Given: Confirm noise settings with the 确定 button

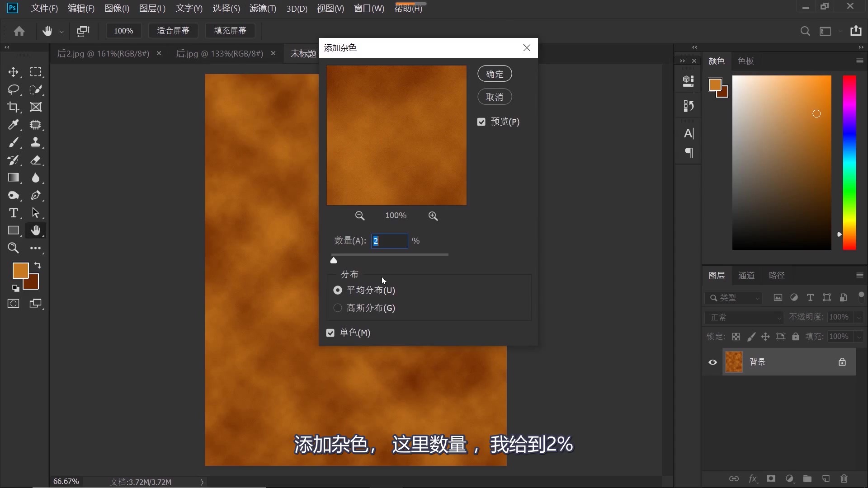Looking at the screenshot, I should [495, 73].
